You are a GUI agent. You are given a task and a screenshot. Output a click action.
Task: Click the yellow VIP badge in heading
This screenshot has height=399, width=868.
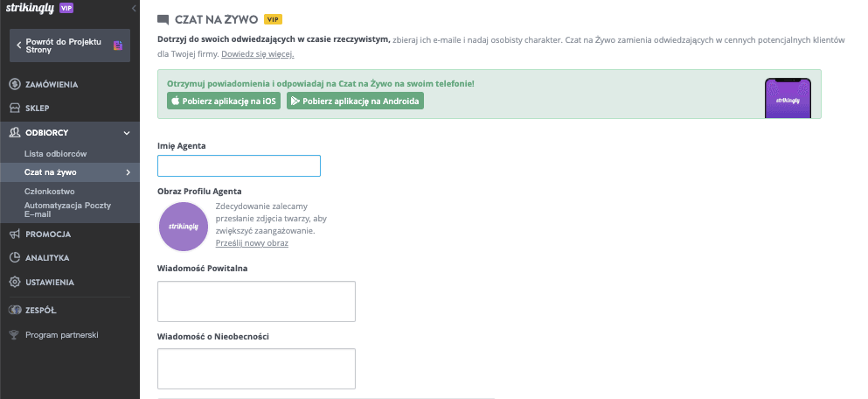273,19
